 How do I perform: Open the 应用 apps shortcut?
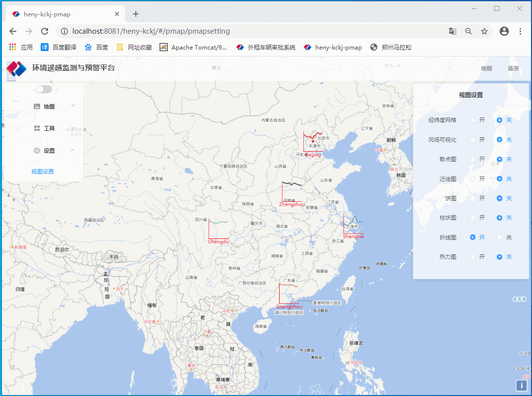(x=21, y=47)
